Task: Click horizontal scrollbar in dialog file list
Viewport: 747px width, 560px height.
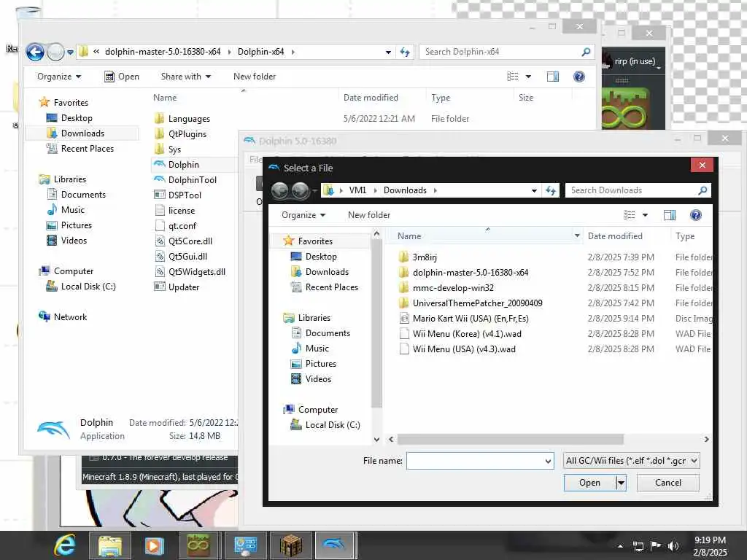Action: [510, 439]
